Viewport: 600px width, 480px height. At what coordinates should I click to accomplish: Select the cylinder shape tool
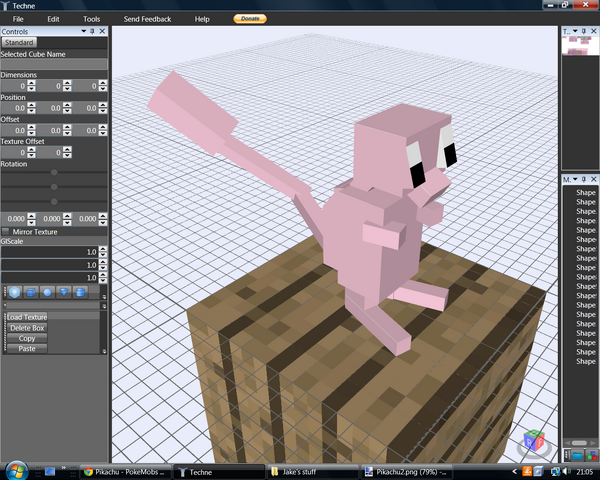tap(80, 292)
